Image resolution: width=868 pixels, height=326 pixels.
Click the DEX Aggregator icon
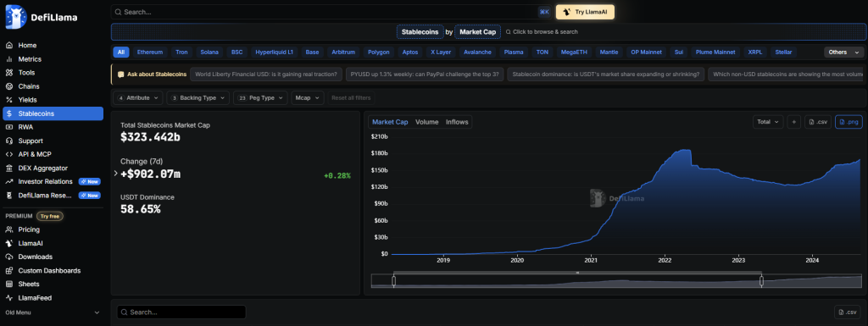(x=8, y=168)
